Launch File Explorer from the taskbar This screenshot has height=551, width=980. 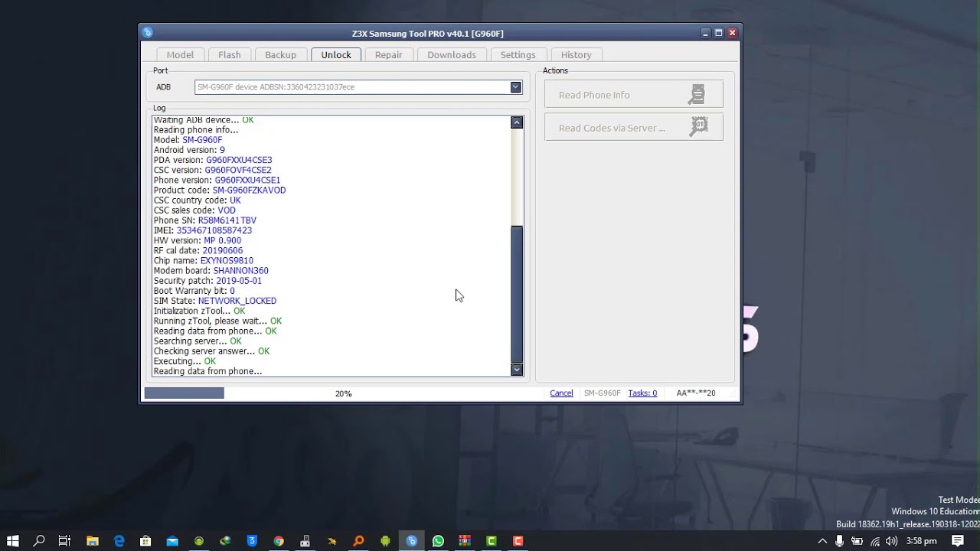coord(93,541)
